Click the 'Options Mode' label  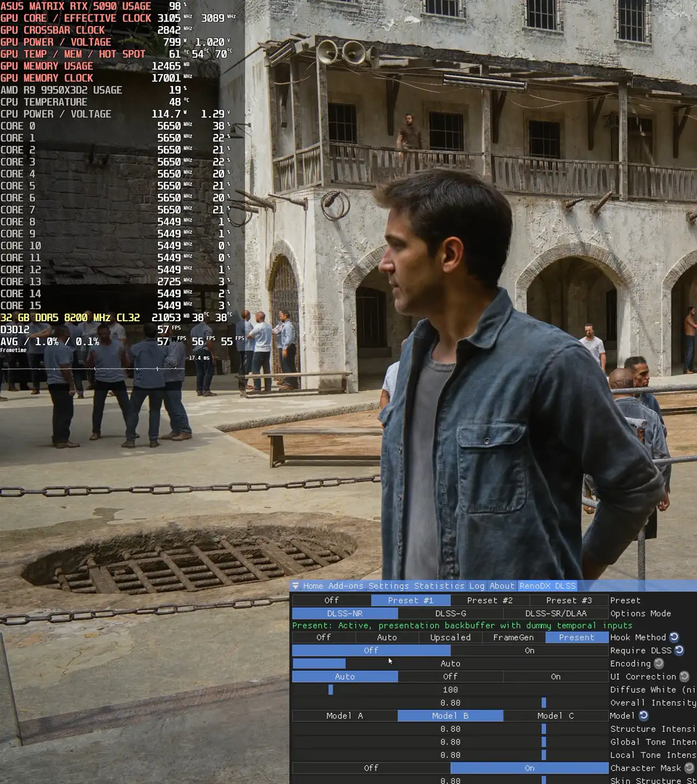tap(640, 613)
